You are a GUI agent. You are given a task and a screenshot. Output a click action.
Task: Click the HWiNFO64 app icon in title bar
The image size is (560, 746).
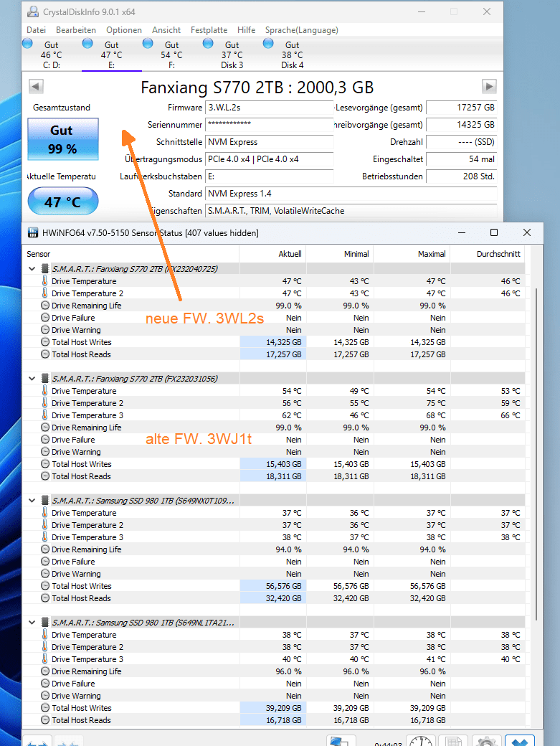[x=33, y=232]
